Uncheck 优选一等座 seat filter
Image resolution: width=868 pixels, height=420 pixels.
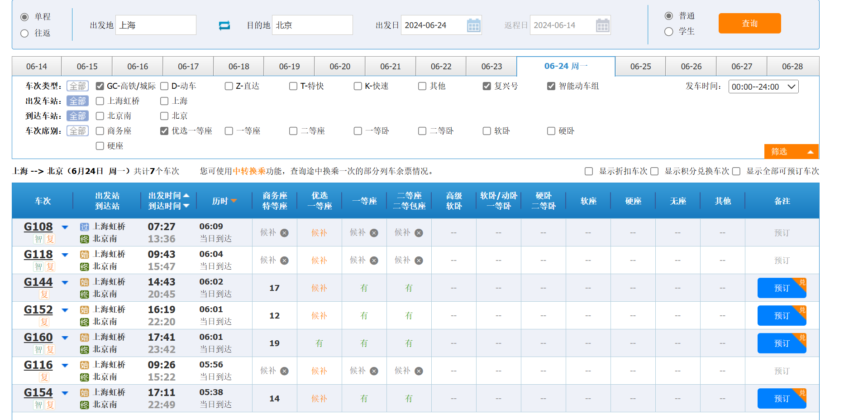(164, 131)
